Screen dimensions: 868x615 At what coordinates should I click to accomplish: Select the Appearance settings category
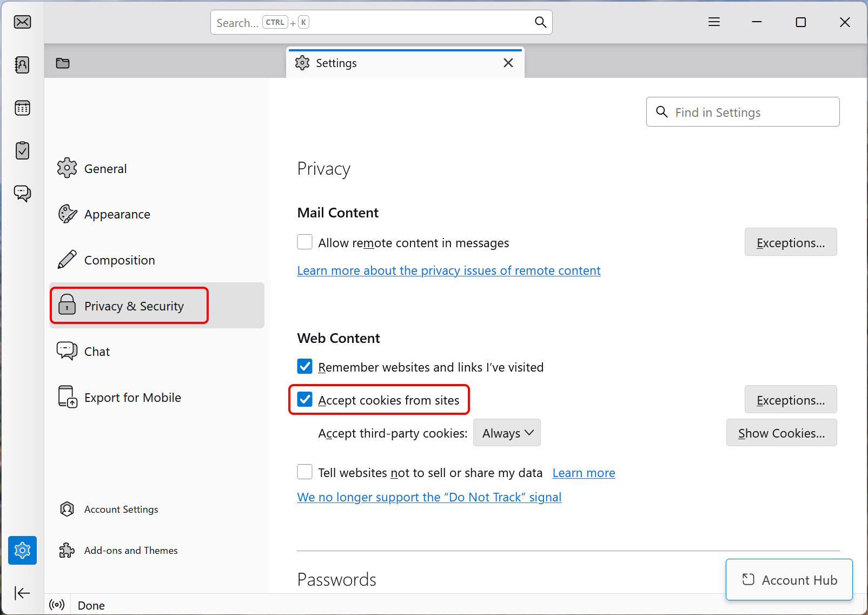pos(157,214)
